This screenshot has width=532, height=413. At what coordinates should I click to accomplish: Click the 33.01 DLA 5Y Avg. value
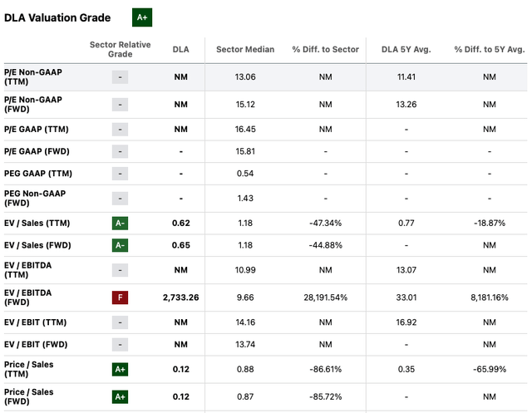406,297
